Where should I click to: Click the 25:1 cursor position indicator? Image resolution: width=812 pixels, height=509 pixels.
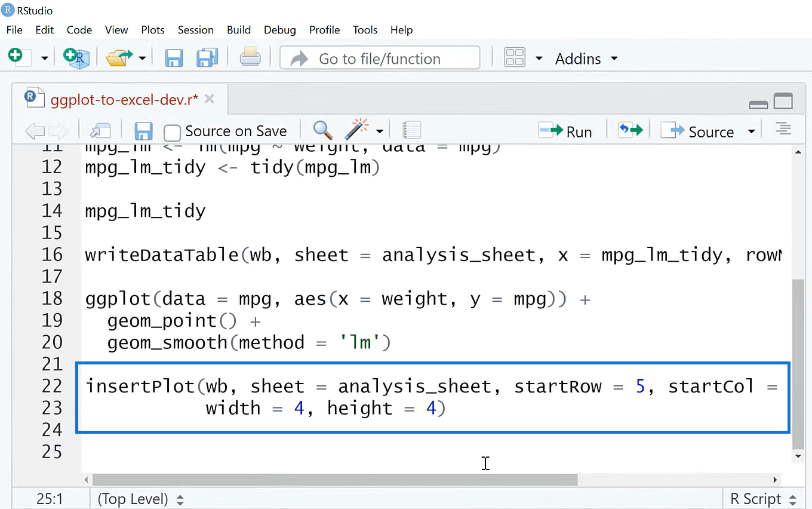point(50,499)
